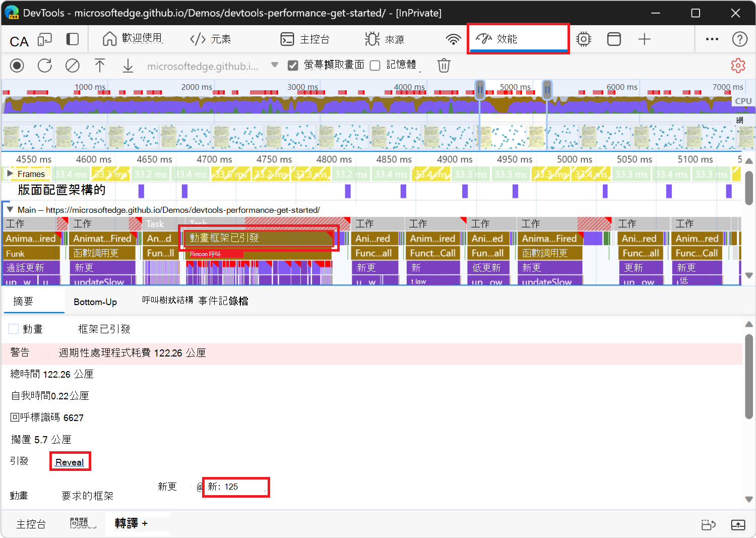The height and width of the screenshot is (538, 756).
Task: Open DevTools help question icon
Action: [740, 39]
